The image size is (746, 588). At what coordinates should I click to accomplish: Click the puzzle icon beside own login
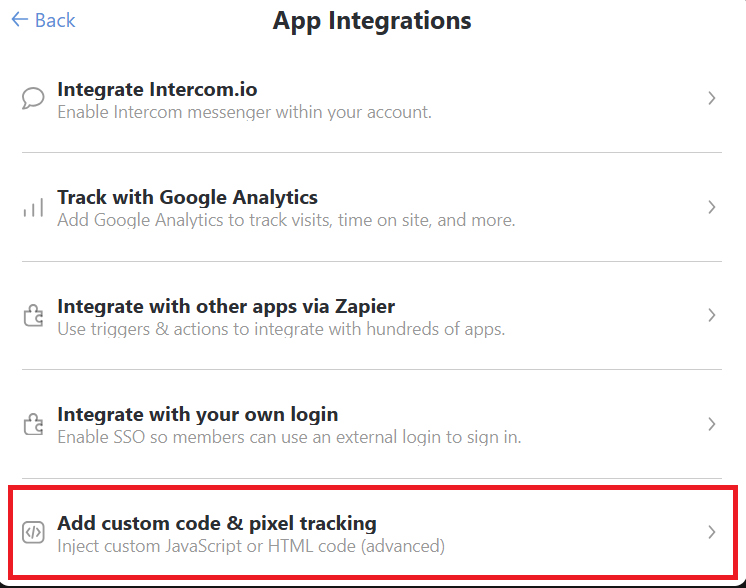point(33,424)
